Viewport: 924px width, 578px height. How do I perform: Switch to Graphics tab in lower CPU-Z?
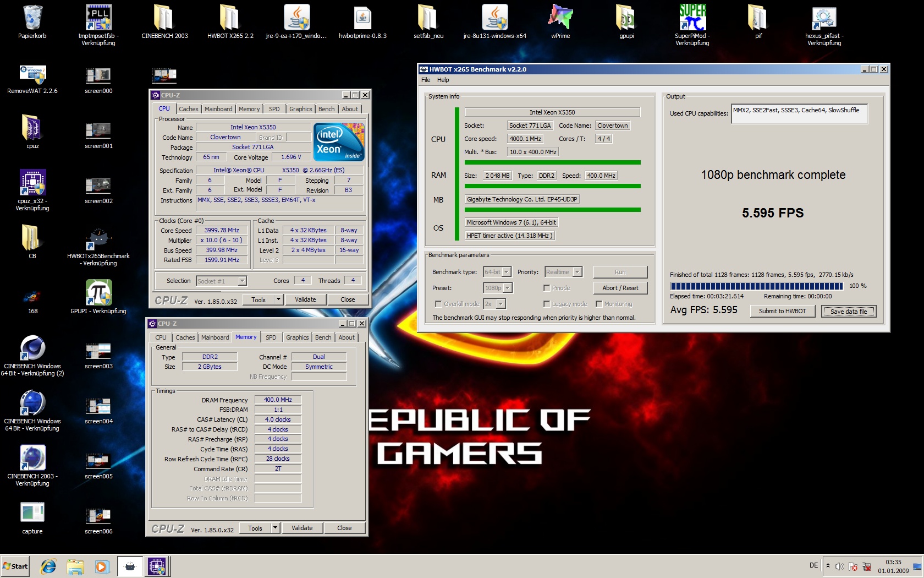(x=298, y=337)
